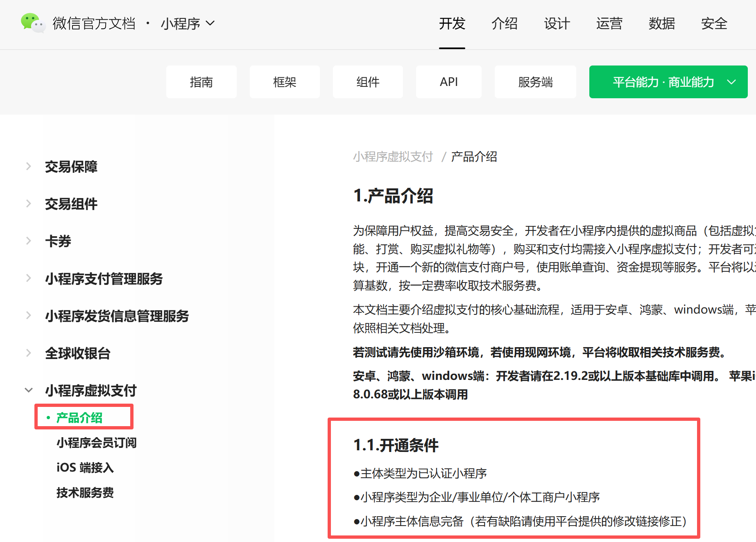Open the 组件 section
The height and width of the screenshot is (542, 756).
point(368,82)
